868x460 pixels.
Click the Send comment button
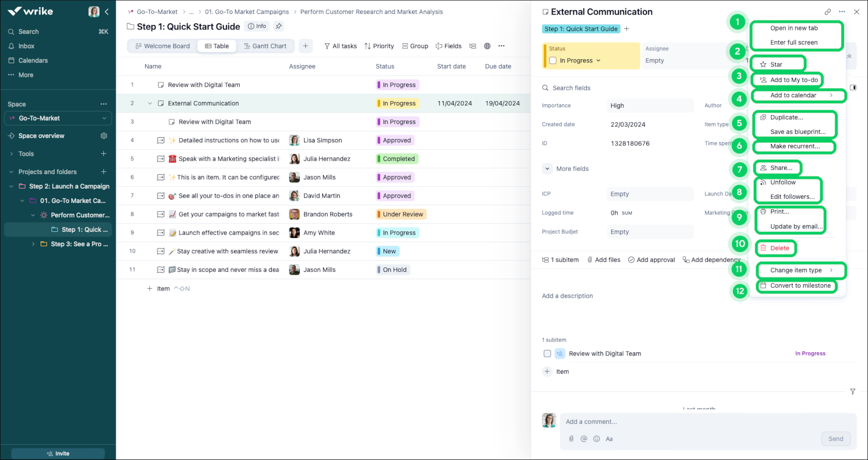(836, 438)
